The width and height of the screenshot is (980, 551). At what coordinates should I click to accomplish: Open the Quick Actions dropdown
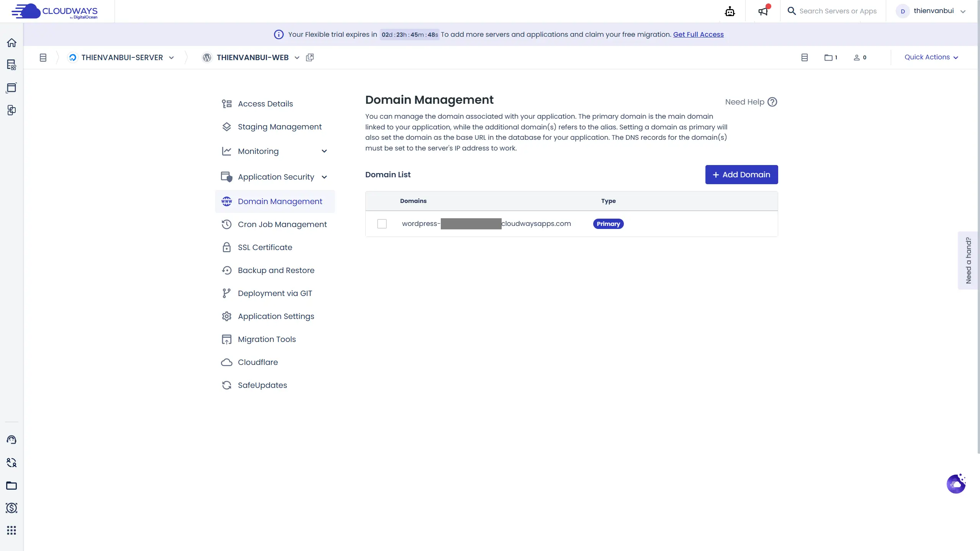931,57
